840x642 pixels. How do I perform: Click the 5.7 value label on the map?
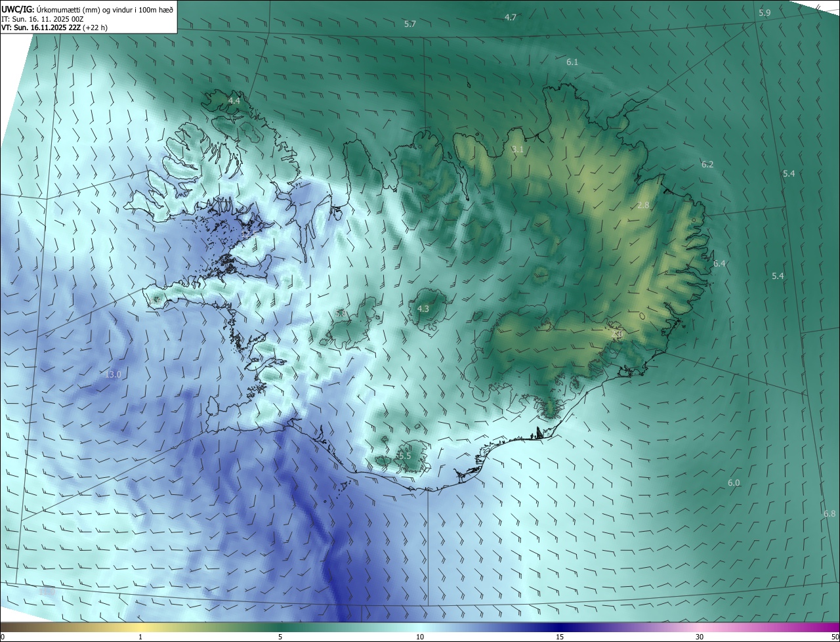click(x=410, y=24)
